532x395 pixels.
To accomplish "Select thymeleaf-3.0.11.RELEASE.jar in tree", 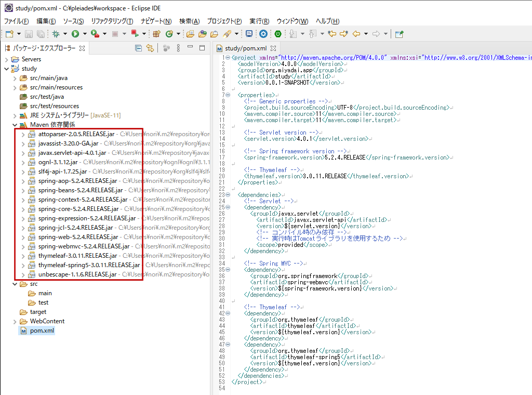I will [x=78, y=256].
